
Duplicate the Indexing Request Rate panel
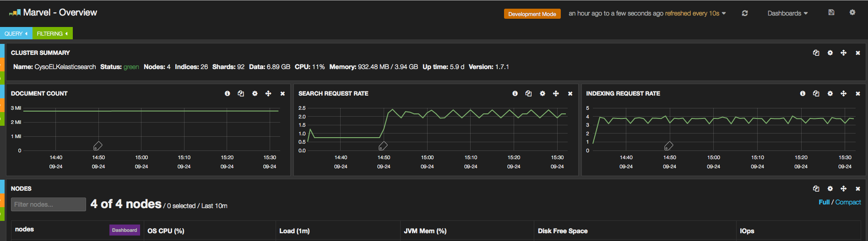point(816,93)
